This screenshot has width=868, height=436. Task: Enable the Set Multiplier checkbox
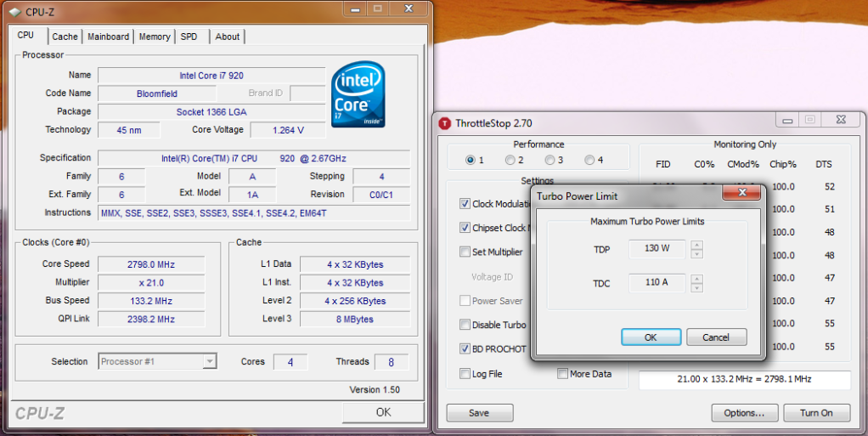click(465, 252)
